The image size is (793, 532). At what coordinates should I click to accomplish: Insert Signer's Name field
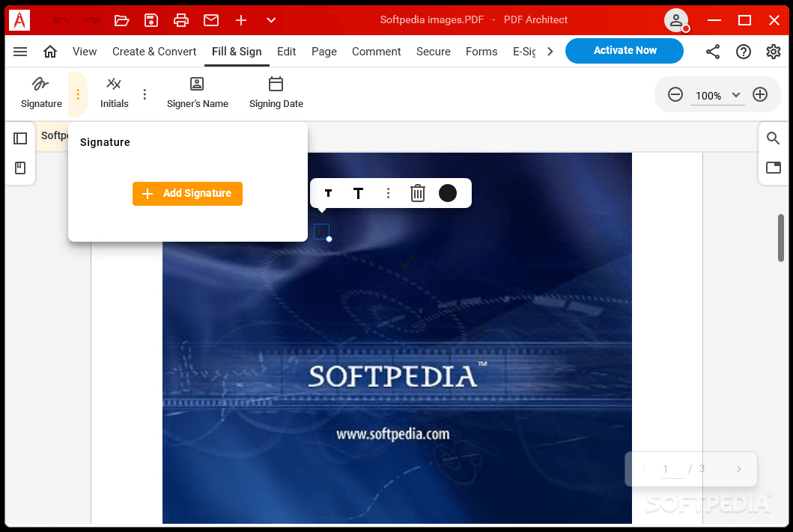pos(197,93)
